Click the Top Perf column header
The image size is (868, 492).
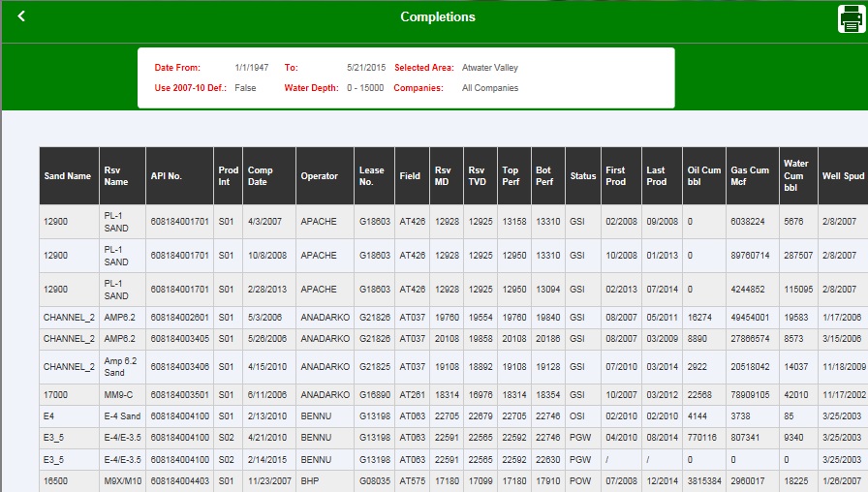click(514, 176)
